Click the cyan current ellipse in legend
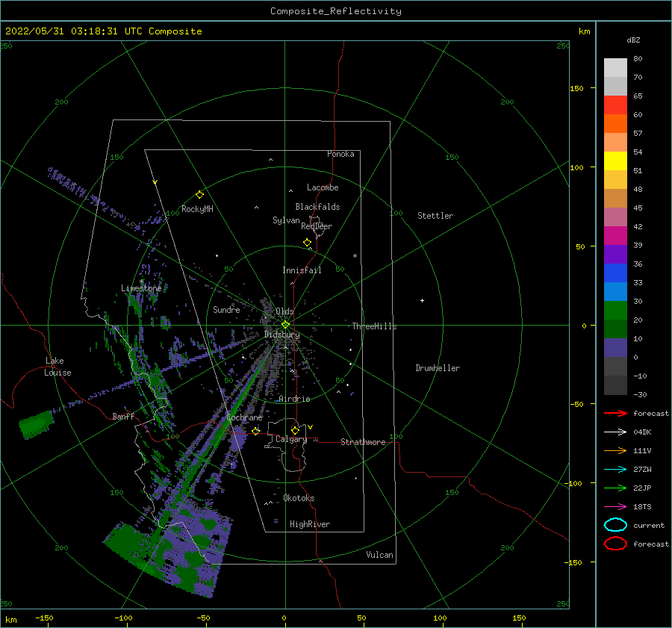The image size is (672, 628). (x=615, y=525)
